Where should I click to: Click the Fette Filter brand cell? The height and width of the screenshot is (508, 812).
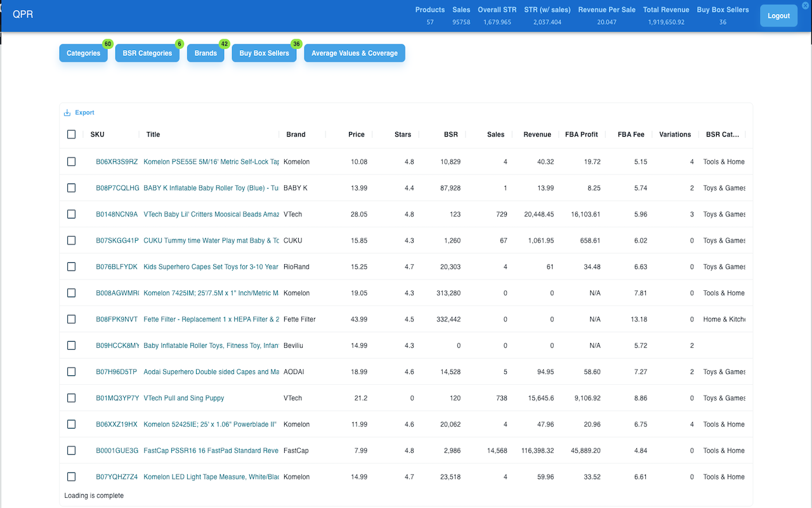point(299,319)
